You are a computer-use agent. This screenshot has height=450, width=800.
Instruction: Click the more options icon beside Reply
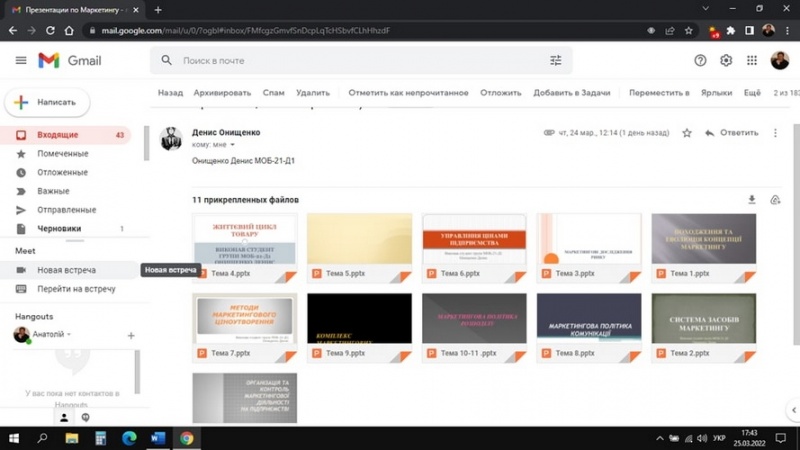(x=775, y=133)
